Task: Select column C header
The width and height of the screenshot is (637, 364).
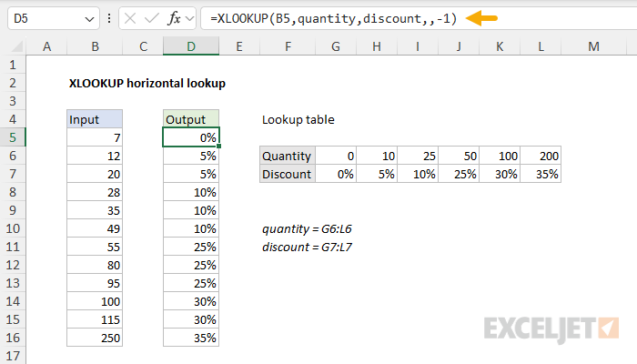Action: (x=143, y=46)
